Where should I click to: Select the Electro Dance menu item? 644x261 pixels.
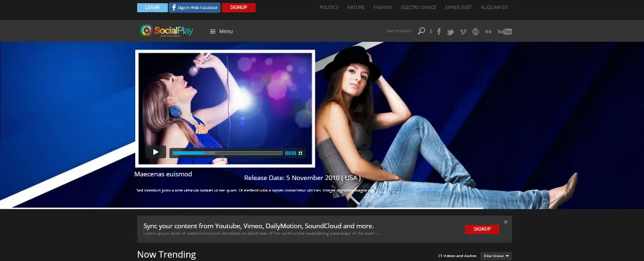[418, 8]
